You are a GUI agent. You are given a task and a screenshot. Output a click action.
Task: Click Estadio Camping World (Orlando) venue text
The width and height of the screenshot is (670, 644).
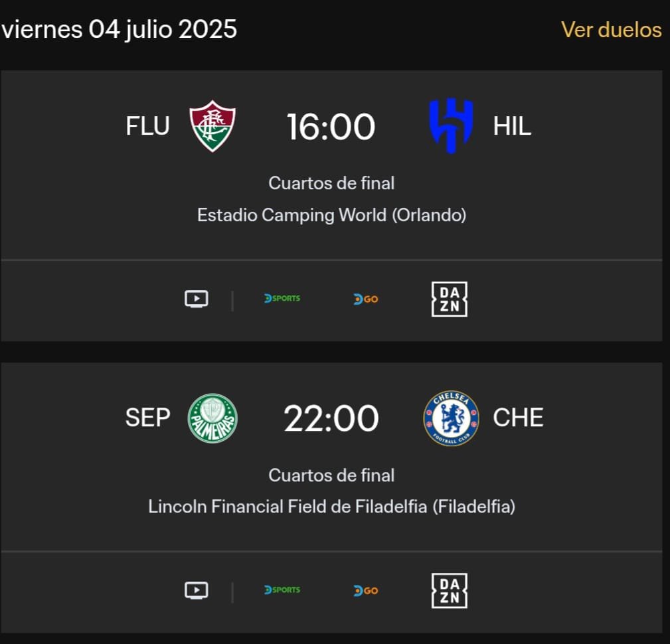pos(331,215)
